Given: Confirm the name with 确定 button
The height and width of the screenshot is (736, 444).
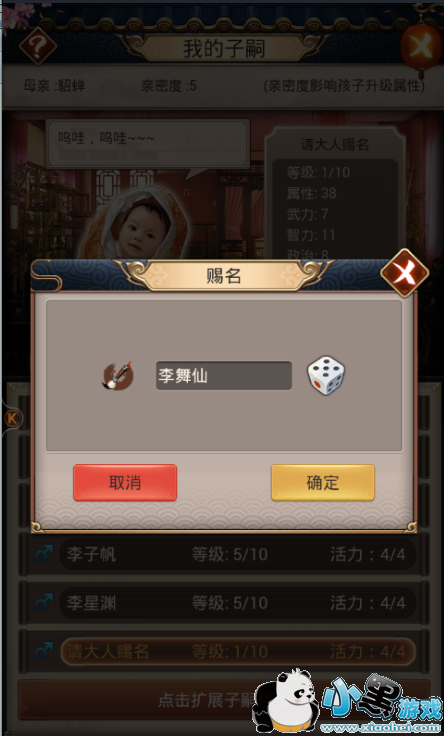Looking at the screenshot, I should (x=323, y=483).
